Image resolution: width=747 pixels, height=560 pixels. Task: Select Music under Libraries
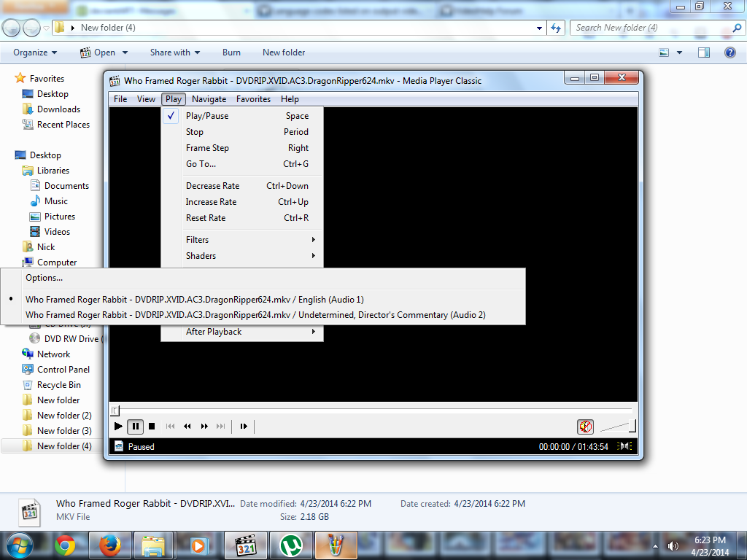56,201
